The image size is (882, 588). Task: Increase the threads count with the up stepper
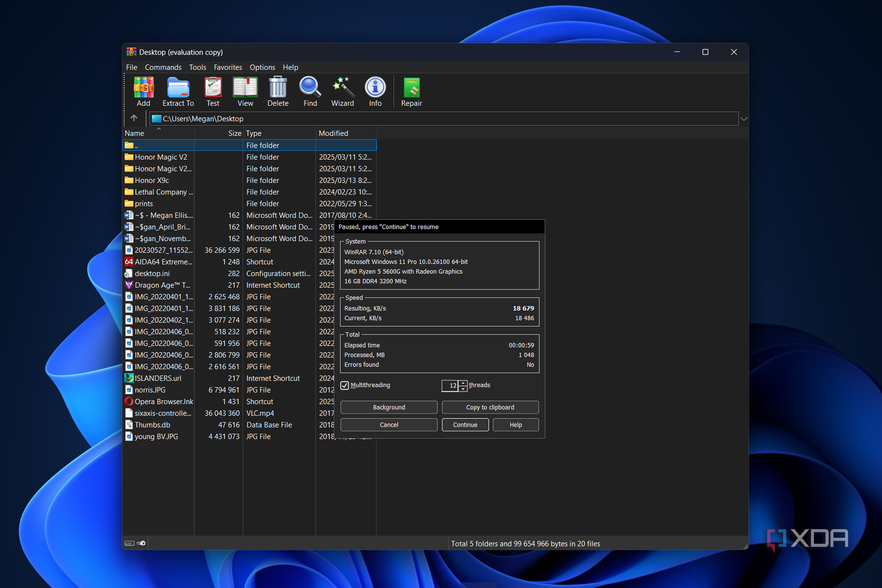463,383
